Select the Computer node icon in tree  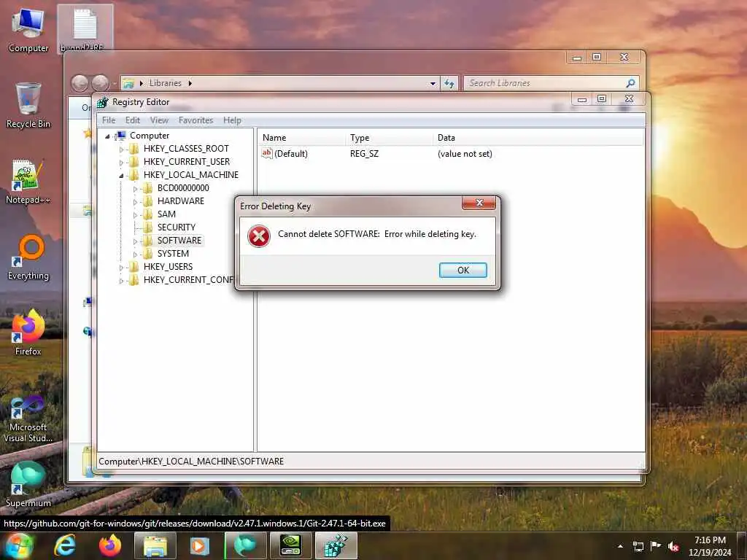121,136
